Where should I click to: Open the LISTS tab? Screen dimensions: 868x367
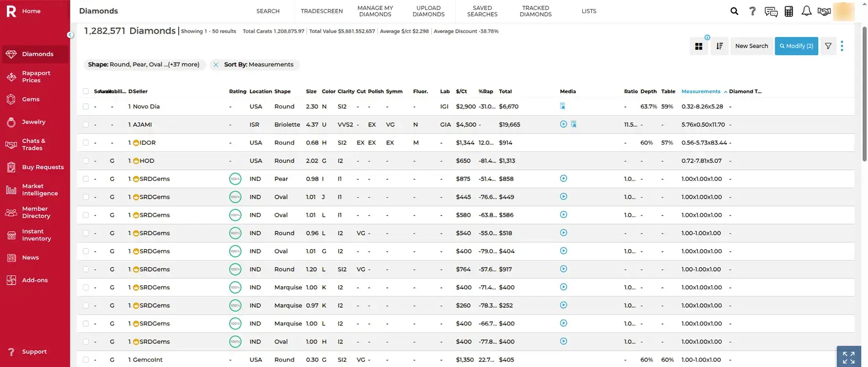(x=589, y=11)
